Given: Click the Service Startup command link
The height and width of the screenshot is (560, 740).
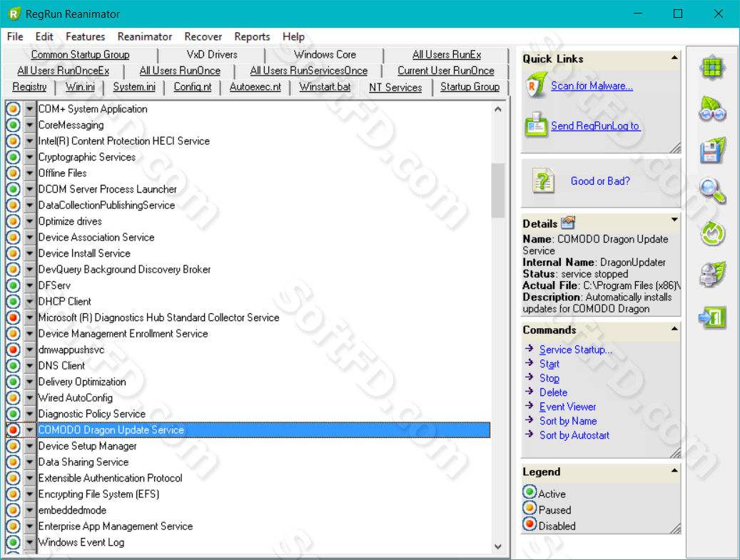Looking at the screenshot, I should [576, 350].
